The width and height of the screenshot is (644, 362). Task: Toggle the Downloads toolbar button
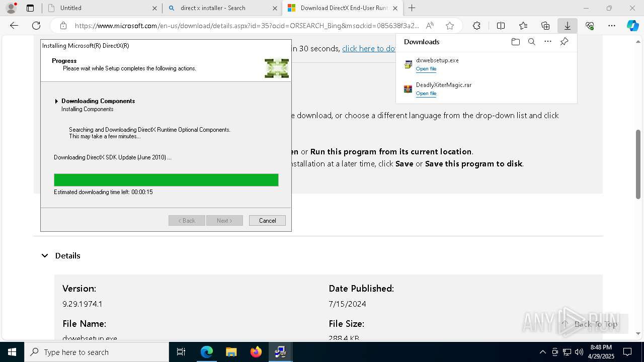pyautogui.click(x=568, y=26)
